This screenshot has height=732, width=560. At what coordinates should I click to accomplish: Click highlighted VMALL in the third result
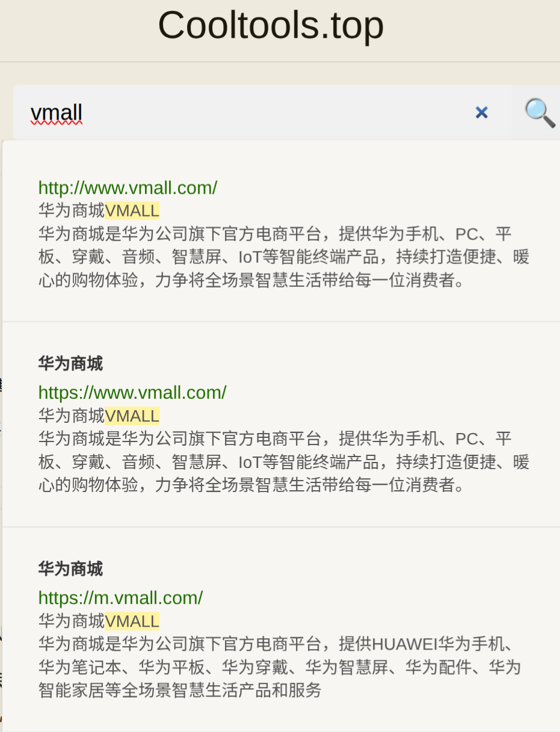(x=132, y=621)
